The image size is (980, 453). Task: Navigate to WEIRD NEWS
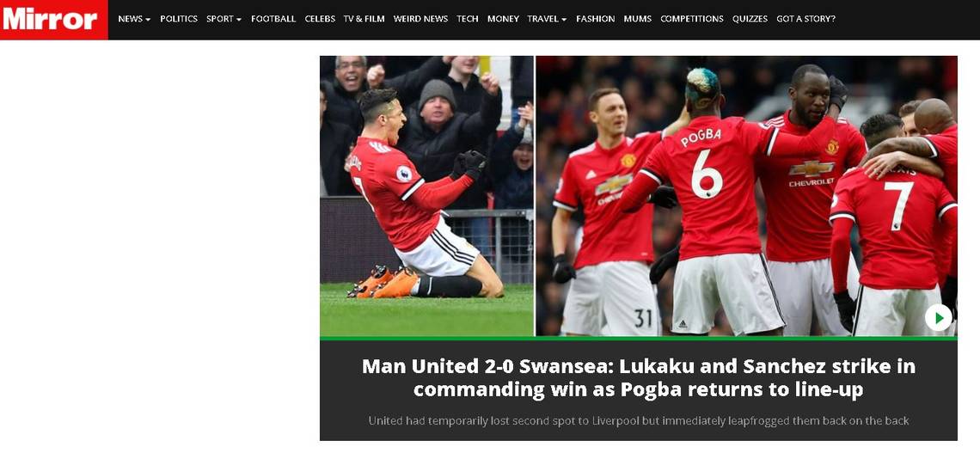pyautogui.click(x=420, y=19)
